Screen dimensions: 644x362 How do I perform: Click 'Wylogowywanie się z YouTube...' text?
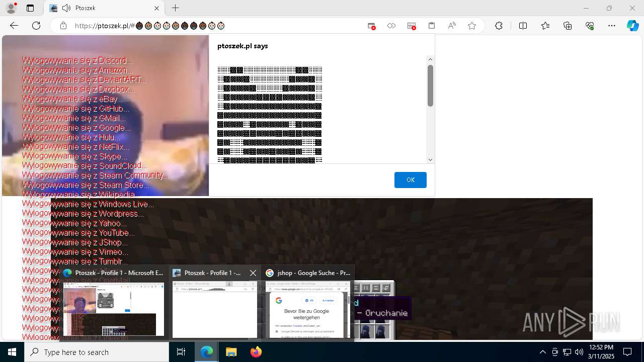(x=78, y=233)
